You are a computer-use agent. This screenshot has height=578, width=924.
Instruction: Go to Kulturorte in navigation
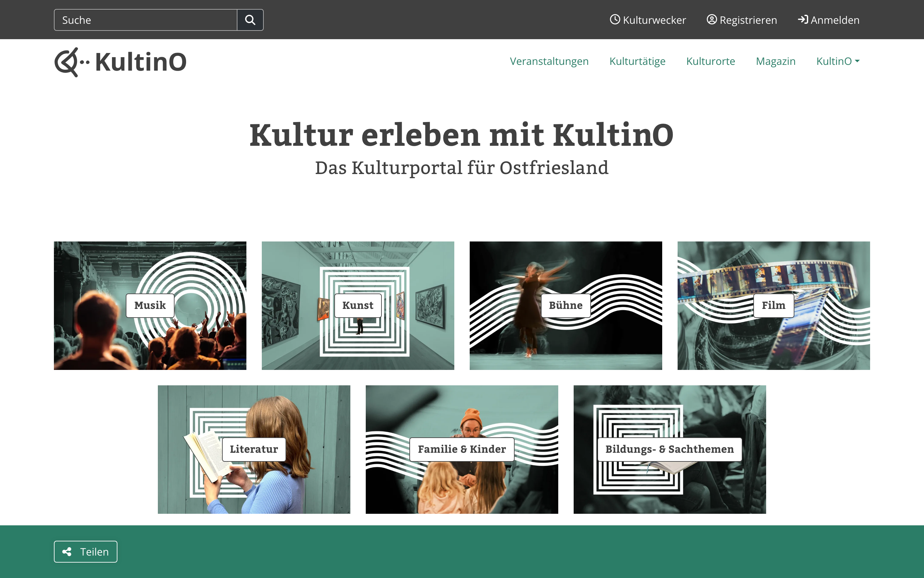711,61
